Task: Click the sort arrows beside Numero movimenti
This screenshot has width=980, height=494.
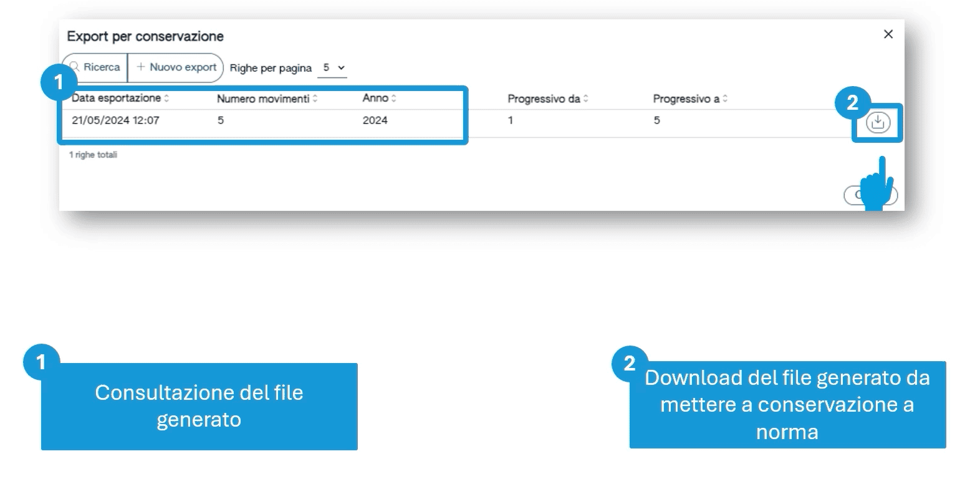Action: (x=315, y=99)
